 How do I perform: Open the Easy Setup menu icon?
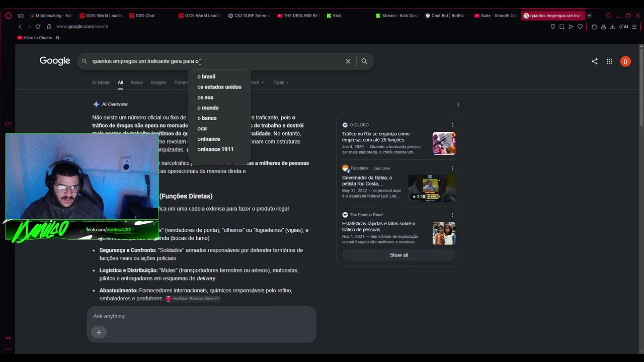coord(635,27)
